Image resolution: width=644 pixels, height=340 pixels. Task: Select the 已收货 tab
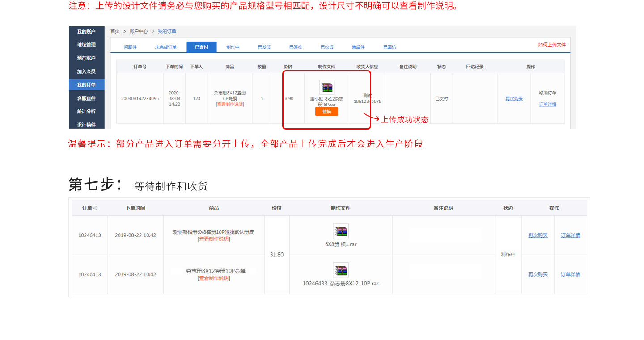click(x=327, y=47)
